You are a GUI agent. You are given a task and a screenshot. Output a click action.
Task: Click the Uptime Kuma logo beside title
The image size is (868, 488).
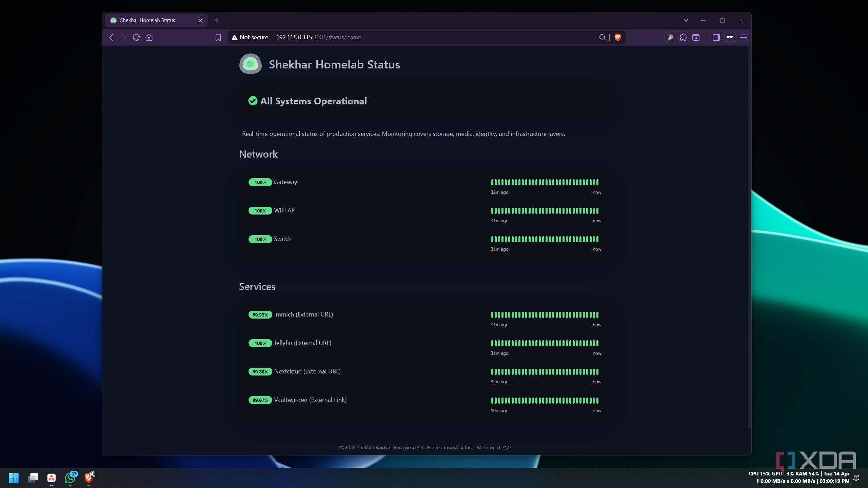[251, 64]
